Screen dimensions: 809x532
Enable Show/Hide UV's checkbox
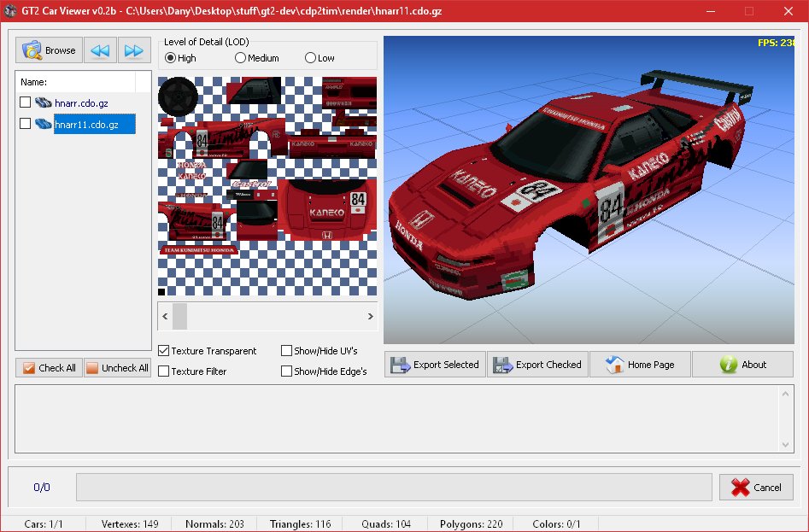(286, 351)
